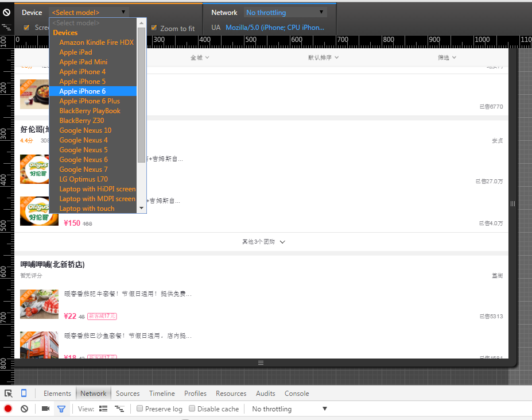The width and height of the screenshot is (532, 420).
Task: Select BlackBerry Z30 device
Action: coord(93,121)
